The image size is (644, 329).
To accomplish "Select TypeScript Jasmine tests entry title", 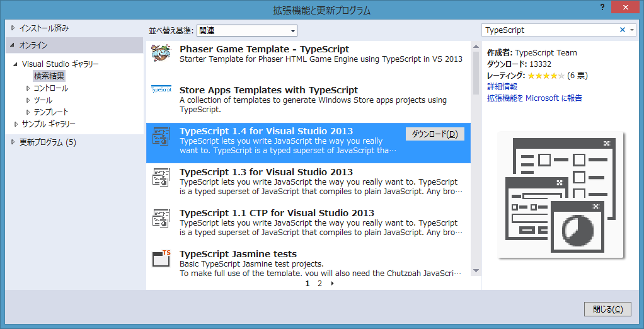I will [x=238, y=254].
